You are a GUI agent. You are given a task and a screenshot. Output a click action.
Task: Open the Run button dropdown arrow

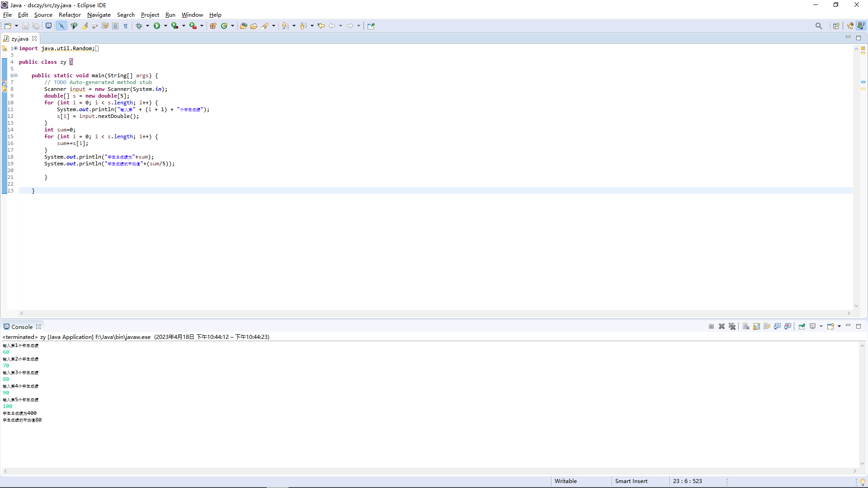point(165,26)
